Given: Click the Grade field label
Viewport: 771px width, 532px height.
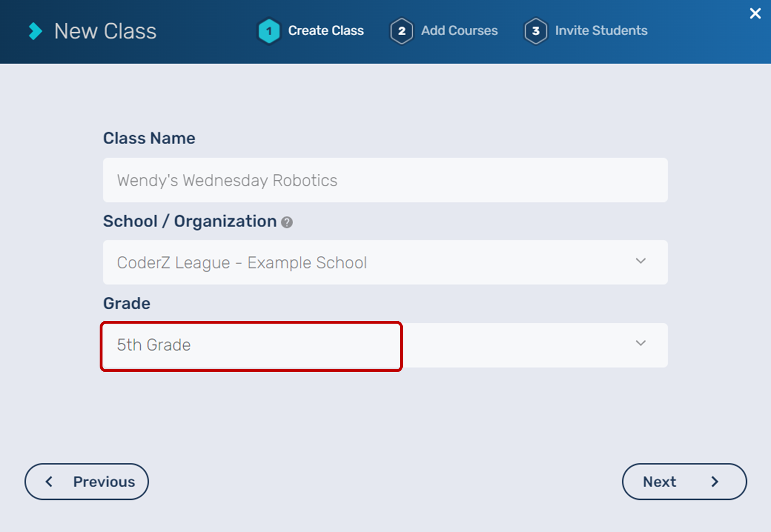Looking at the screenshot, I should (x=127, y=303).
